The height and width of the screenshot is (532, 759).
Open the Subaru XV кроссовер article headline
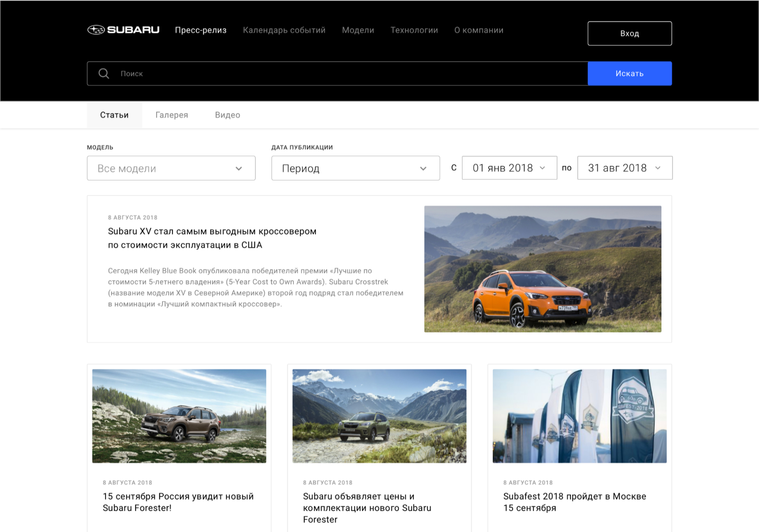(x=212, y=238)
